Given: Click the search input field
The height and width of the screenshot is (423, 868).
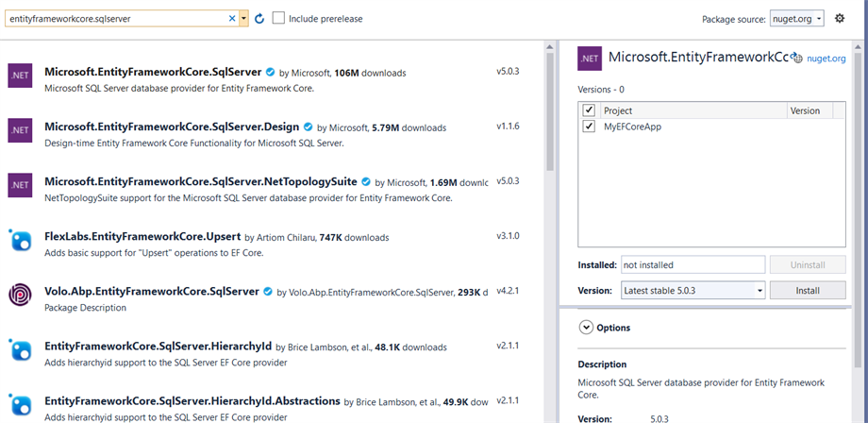Looking at the screenshot, I should coord(116,19).
